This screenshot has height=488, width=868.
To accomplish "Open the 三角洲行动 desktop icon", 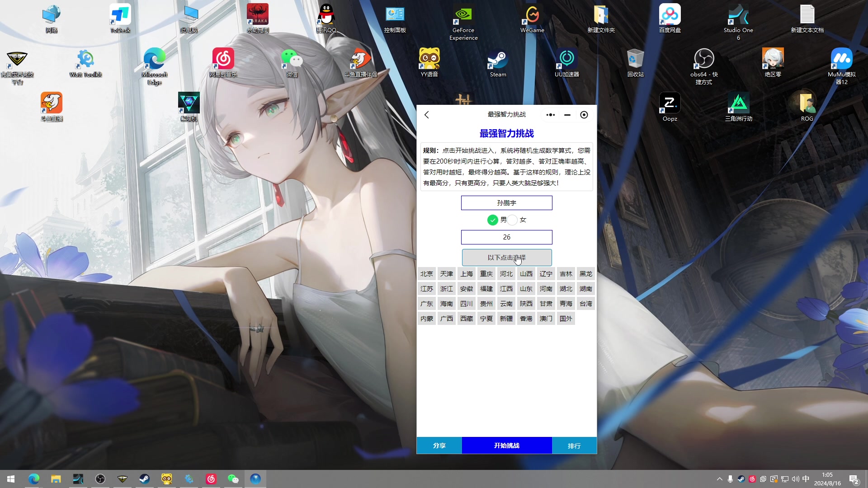I will point(738,107).
